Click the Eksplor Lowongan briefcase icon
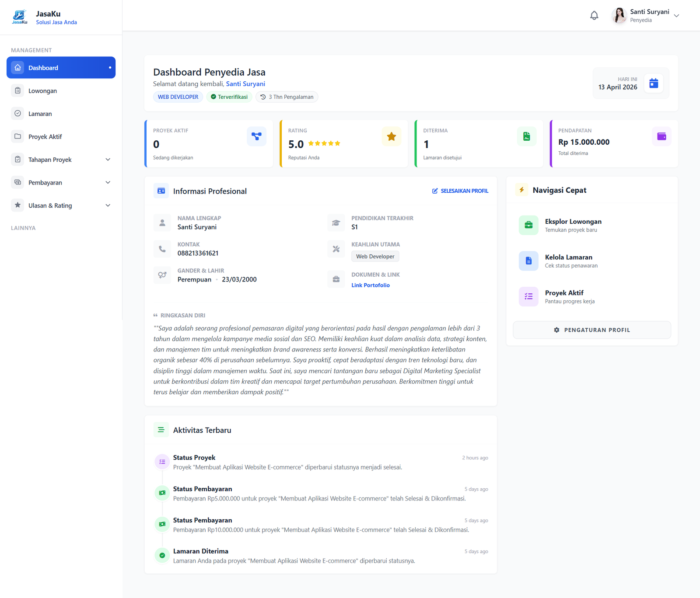Screen dimensions: 700x598 click(x=528, y=225)
